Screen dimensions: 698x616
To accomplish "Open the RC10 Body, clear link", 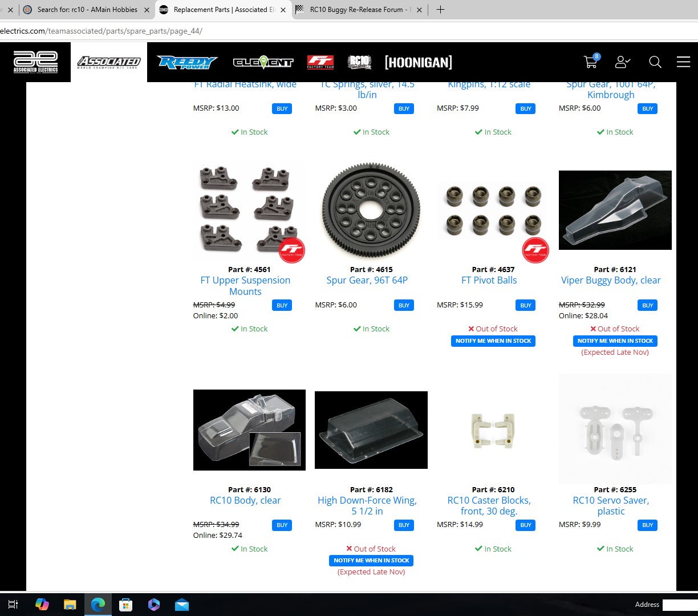I will pyautogui.click(x=245, y=500).
